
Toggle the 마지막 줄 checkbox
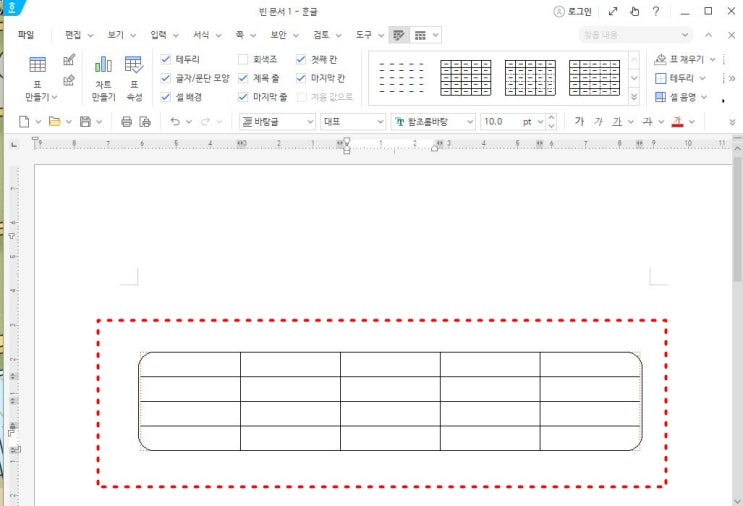[x=243, y=97]
